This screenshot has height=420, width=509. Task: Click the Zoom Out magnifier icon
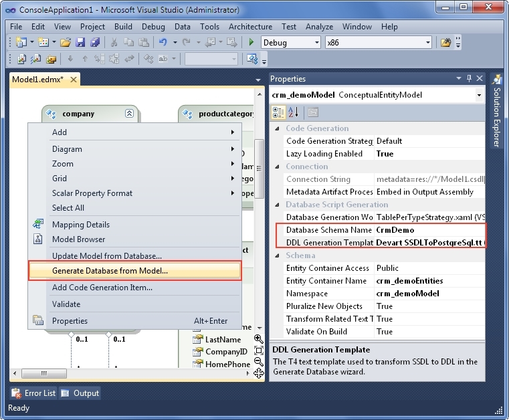(259, 362)
